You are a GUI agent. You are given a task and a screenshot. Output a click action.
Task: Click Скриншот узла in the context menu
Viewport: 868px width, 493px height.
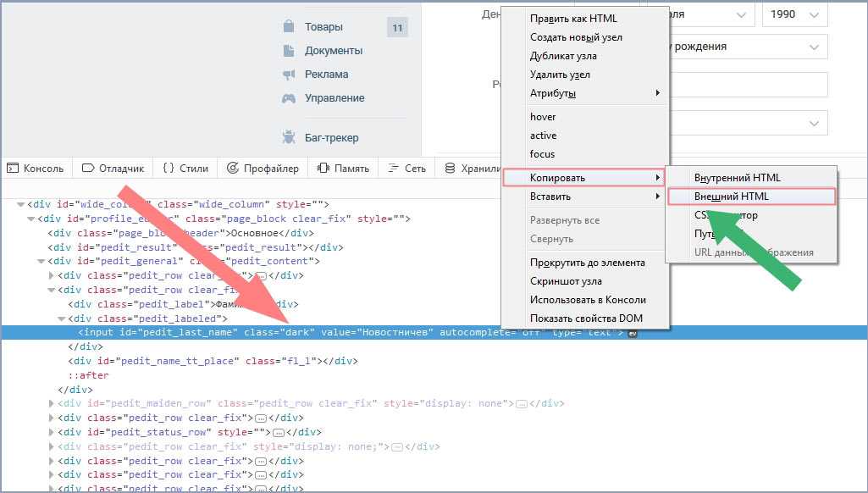click(566, 281)
